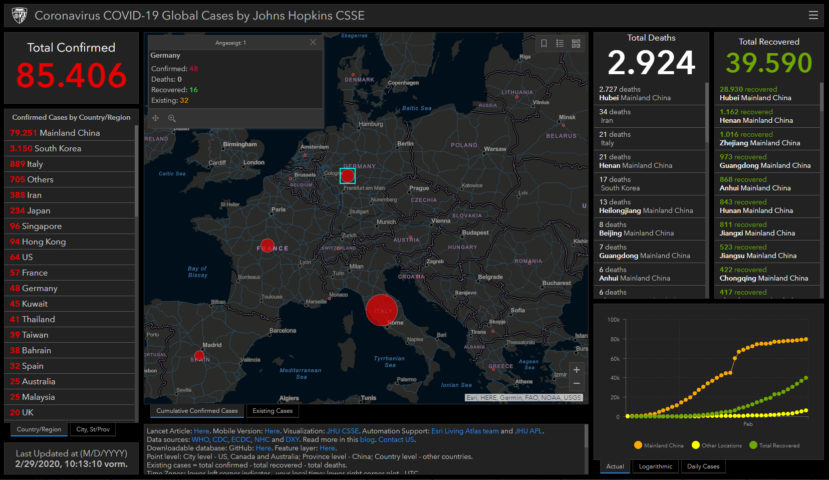Viewport: 829px width, 480px height.
Task: Open the map bookmarks icon
Action: coord(544,44)
